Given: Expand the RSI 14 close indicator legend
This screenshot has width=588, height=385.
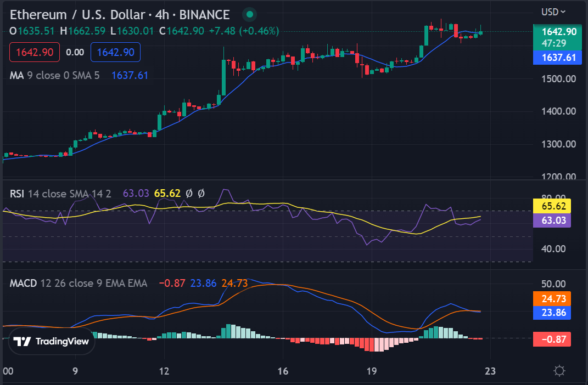Looking at the screenshot, I should click(x=60, y=193).
